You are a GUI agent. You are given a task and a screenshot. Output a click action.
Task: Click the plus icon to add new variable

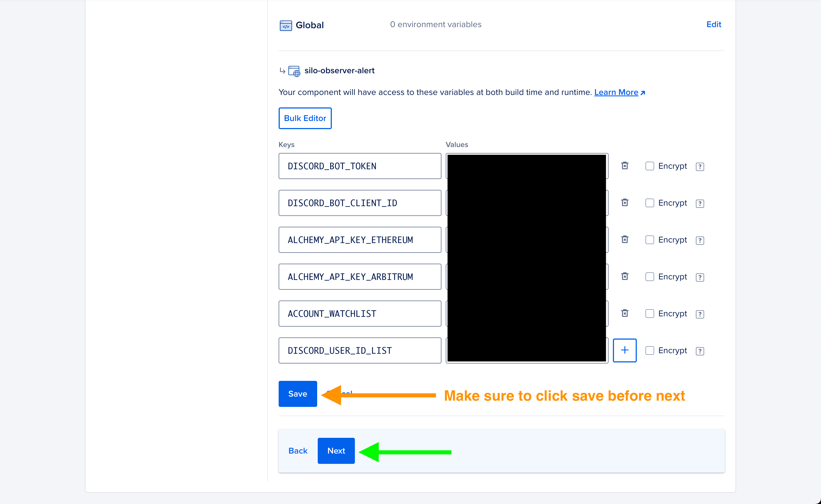coord(625,350)
